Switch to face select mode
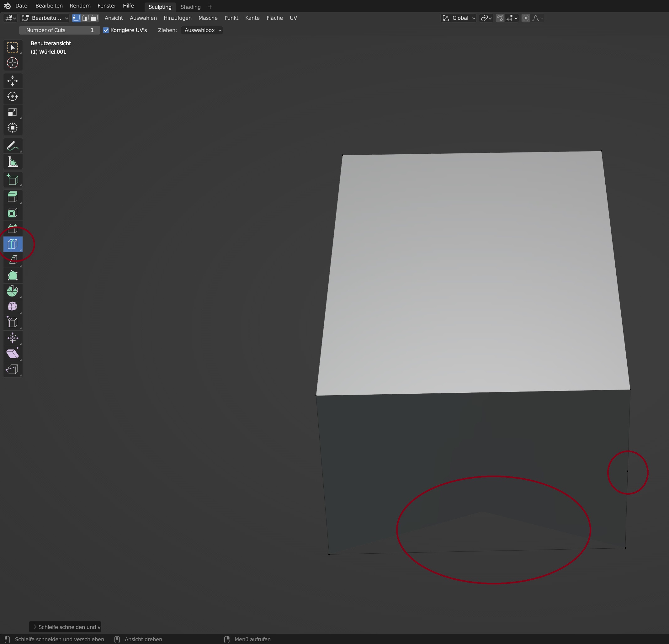669x644 pixels. coord(94,18)
